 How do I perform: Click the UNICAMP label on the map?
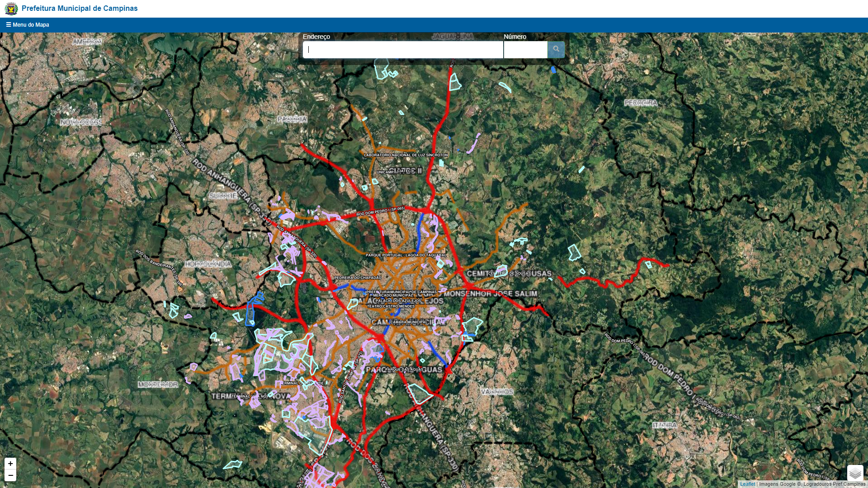coord(385,172)
